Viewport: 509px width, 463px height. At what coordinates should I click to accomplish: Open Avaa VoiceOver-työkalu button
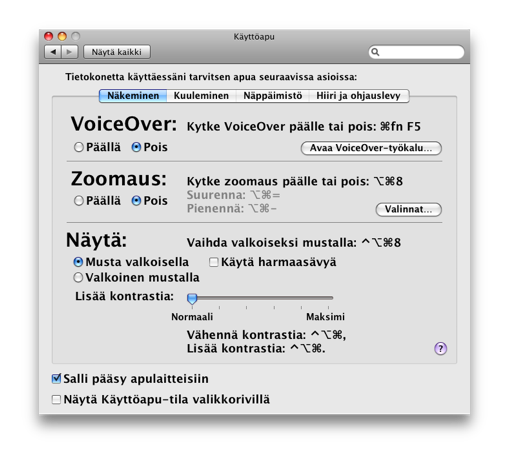(x=371, y=148)
